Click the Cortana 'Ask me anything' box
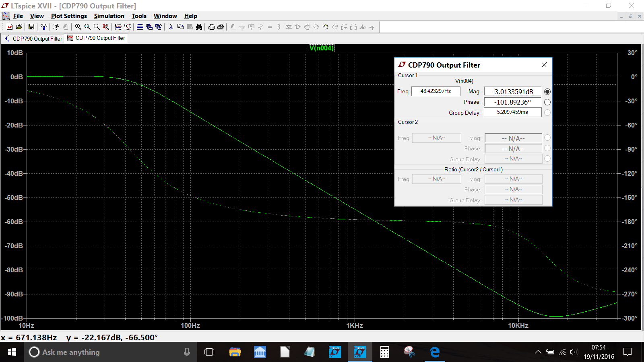The image size is (644, 362). (x=111, y=352)
